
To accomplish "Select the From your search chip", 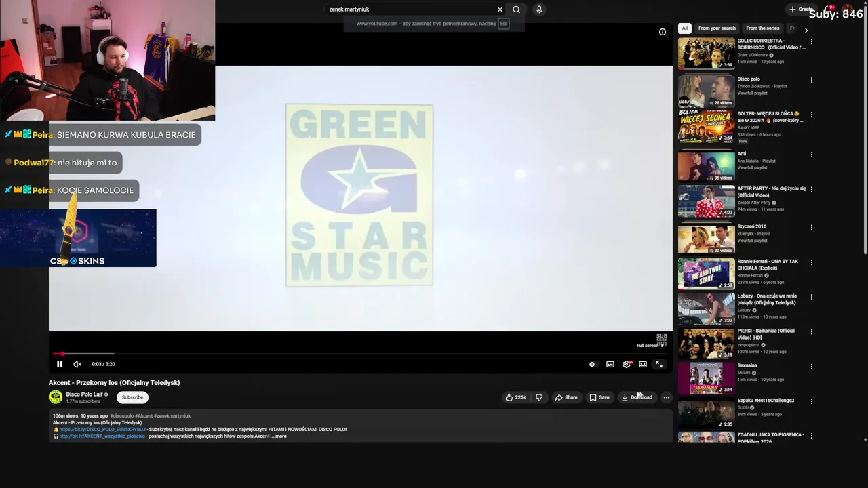I will [717, 28].
